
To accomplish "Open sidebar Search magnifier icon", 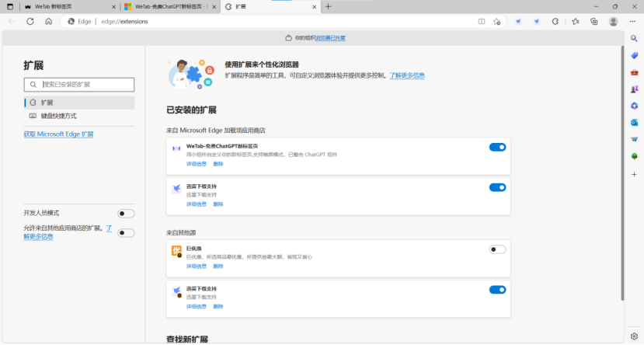I will [x=634, y=38].
